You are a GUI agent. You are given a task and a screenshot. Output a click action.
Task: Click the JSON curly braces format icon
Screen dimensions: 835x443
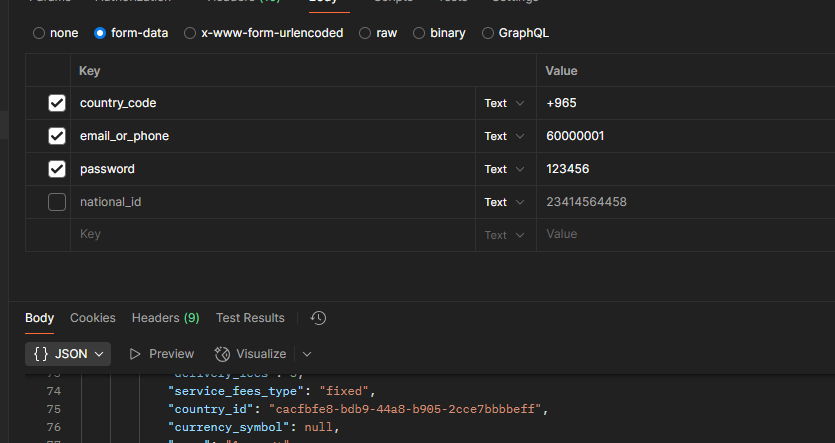[x=41, y=354]
